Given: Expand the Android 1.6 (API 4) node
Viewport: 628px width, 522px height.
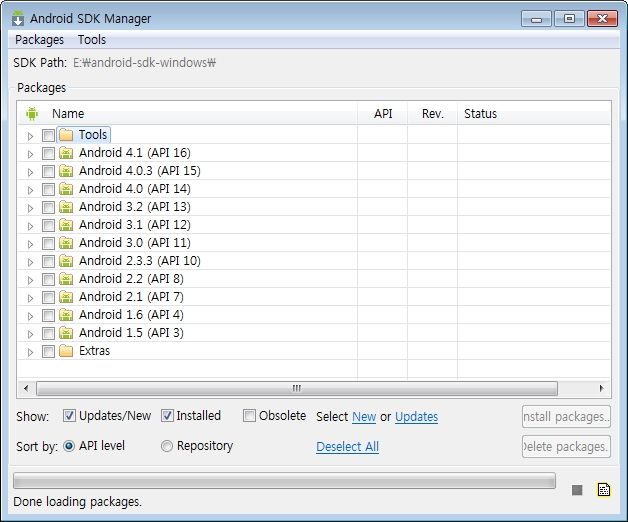Looking at the screenshot, I should (x=30, y=316).
